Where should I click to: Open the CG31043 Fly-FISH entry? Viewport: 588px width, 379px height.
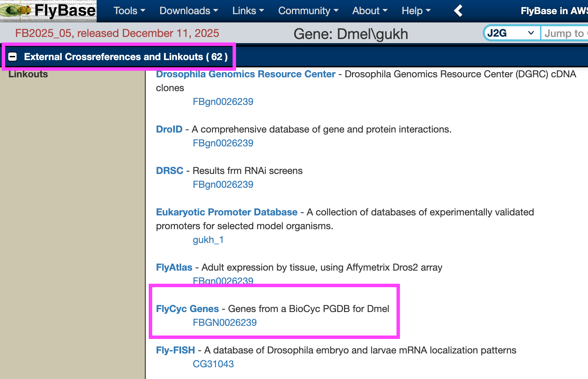tap(213, 364)
